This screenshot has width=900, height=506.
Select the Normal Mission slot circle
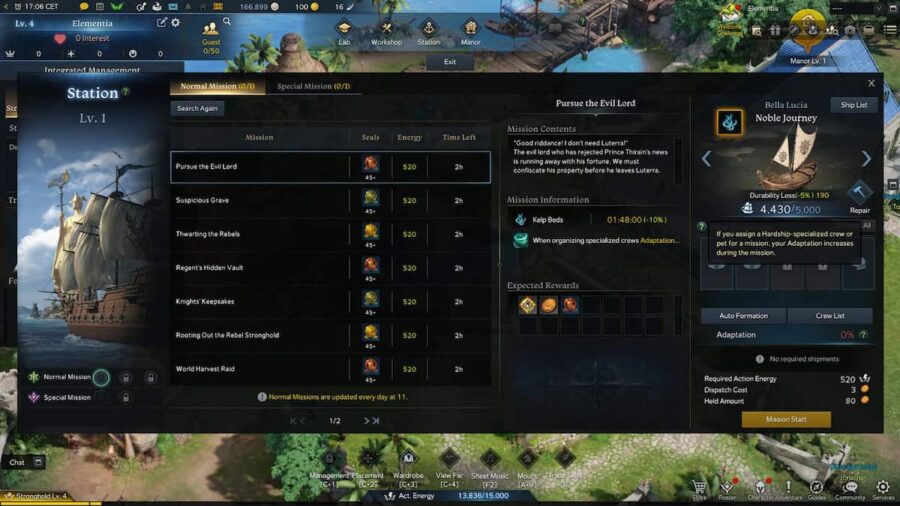[x=101, y=377]
